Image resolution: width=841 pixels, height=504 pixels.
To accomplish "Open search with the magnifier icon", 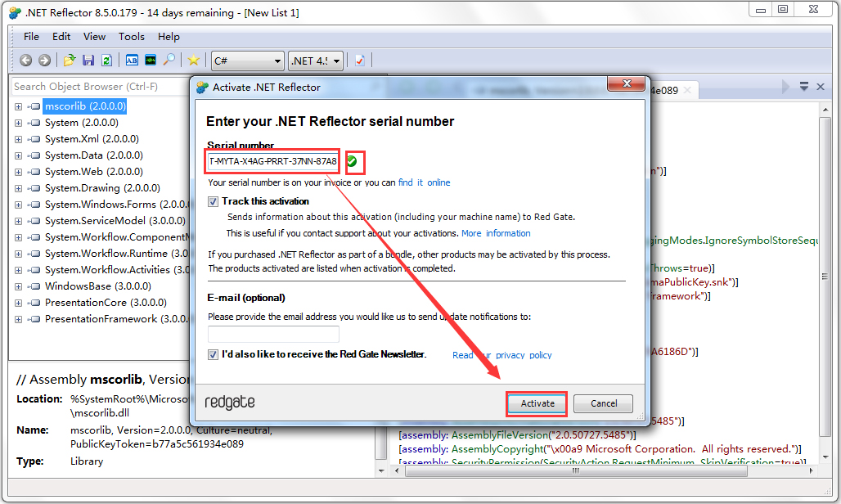I will 169,60.
